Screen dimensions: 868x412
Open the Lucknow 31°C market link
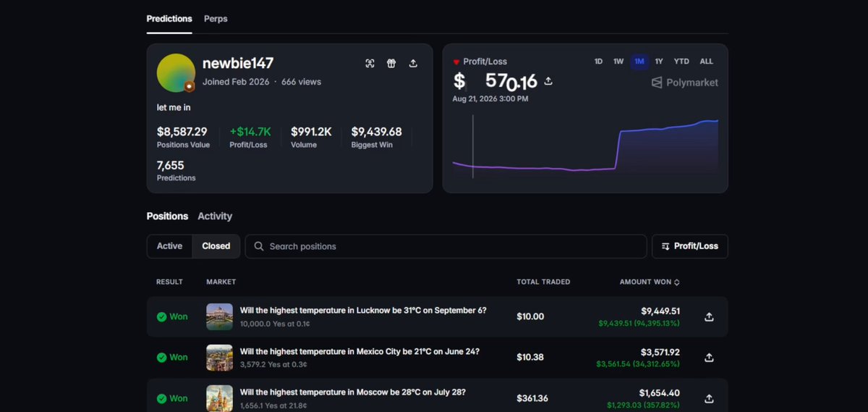(363, 311)
